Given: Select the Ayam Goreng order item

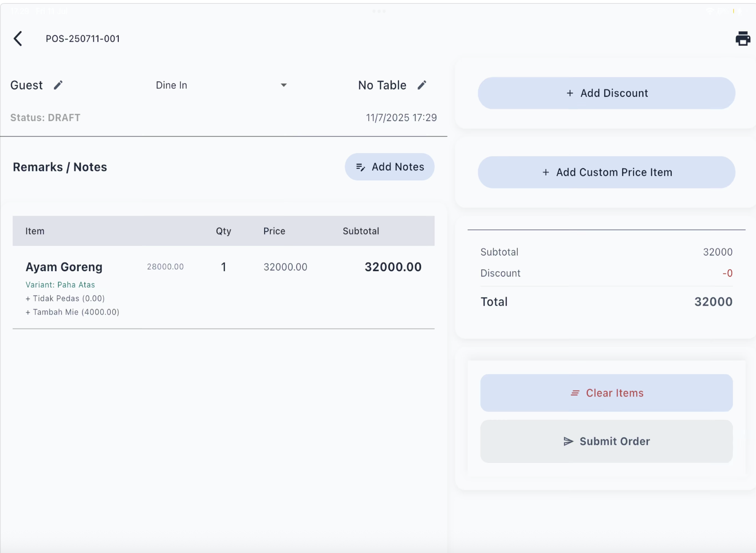Looking at the screenshot, I should pyautogui.click(x=64, y=267).
